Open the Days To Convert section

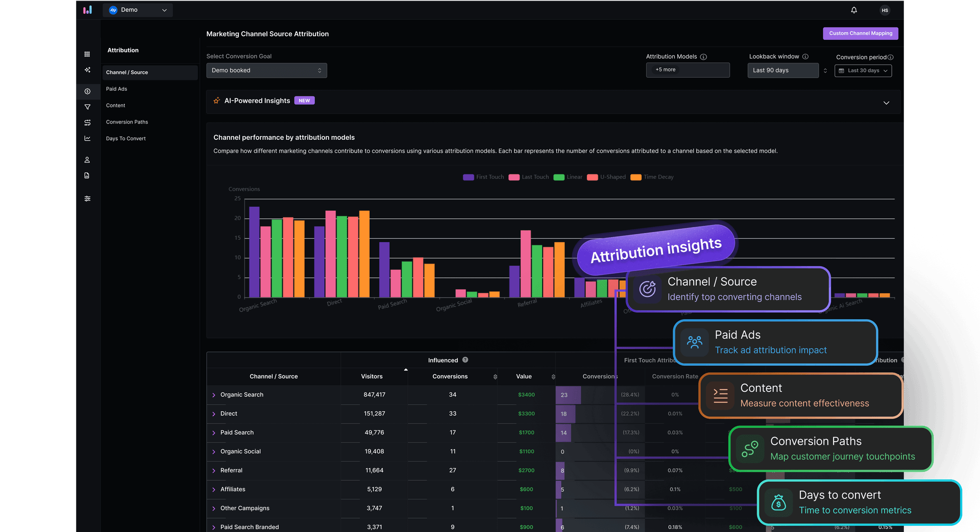click(126, 138)
